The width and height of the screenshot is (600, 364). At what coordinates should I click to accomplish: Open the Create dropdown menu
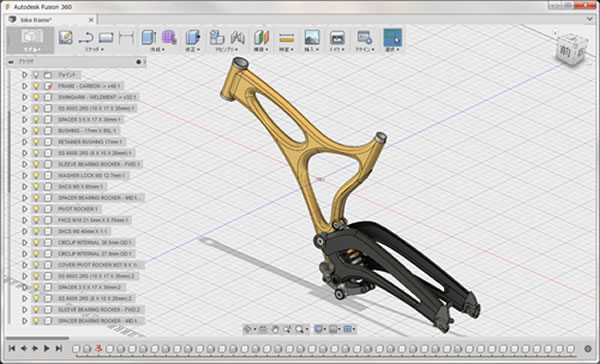click(158, 49)
